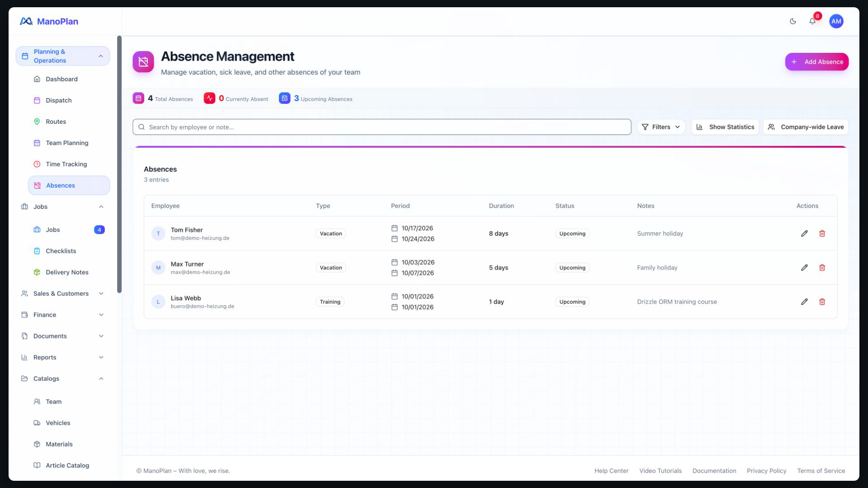Edit Lisa Webb's absence entry

[x=804, y=302]
